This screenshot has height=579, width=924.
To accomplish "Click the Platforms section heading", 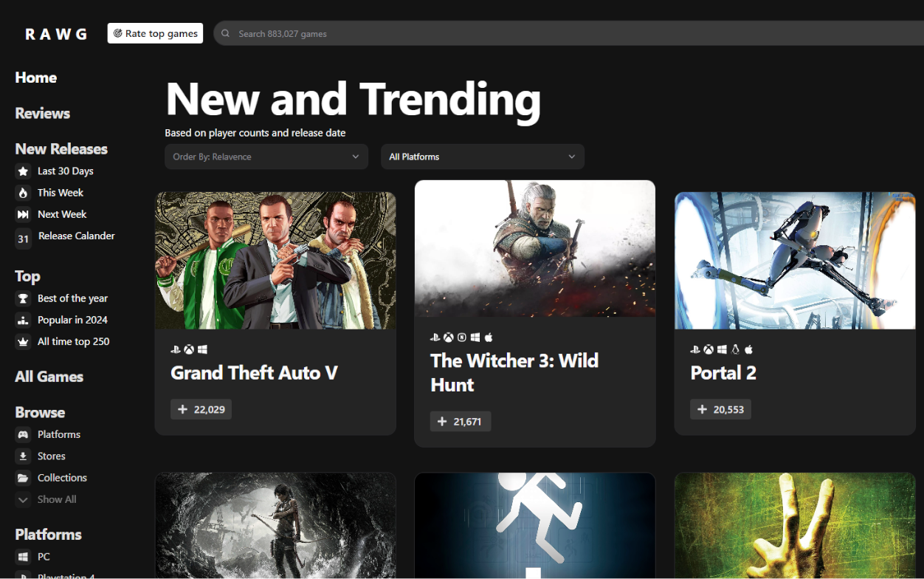I will (48, 534).
